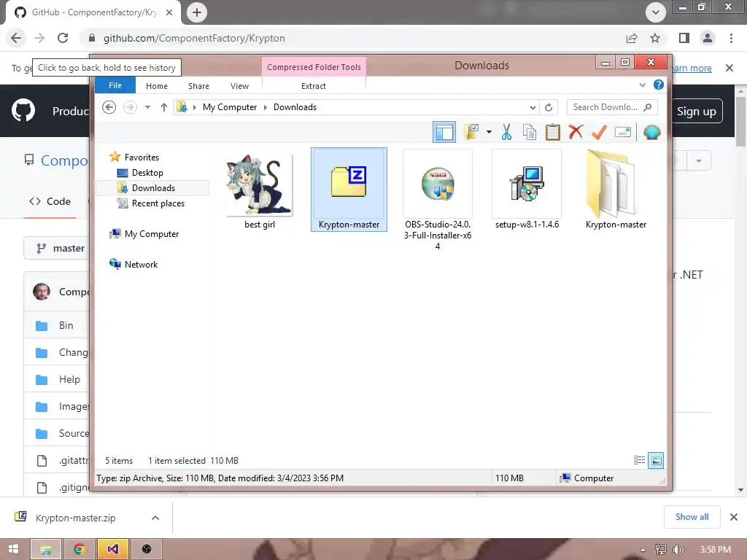Open Visual Studio from the taskbar
The image size is (747, 560).
(x=113, y=549)
